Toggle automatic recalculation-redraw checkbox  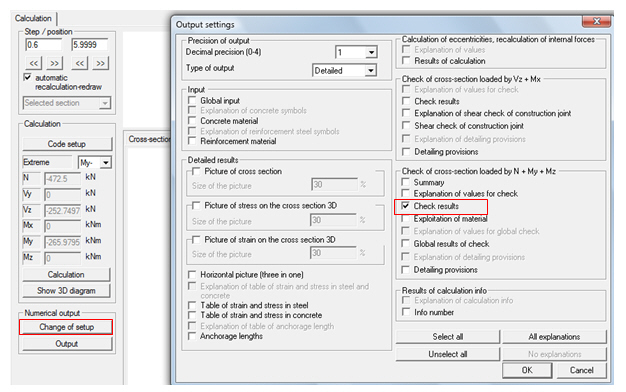(28, 77)
